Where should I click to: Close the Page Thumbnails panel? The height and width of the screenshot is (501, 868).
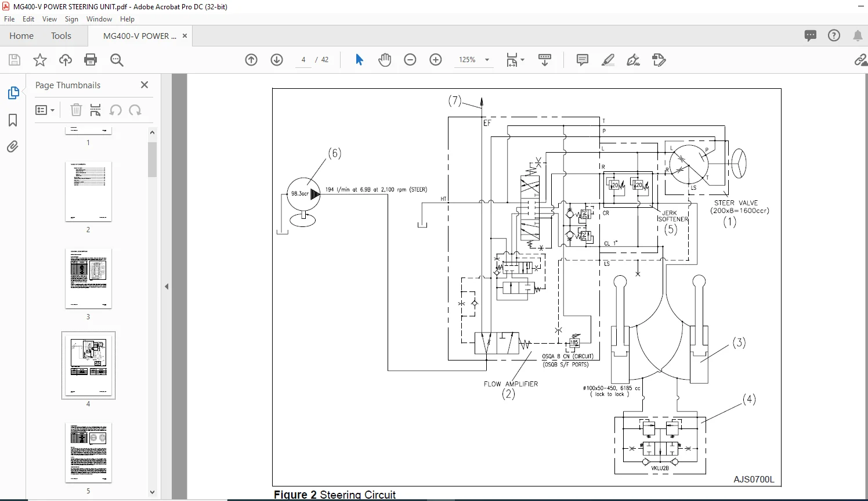pos(144,85)
